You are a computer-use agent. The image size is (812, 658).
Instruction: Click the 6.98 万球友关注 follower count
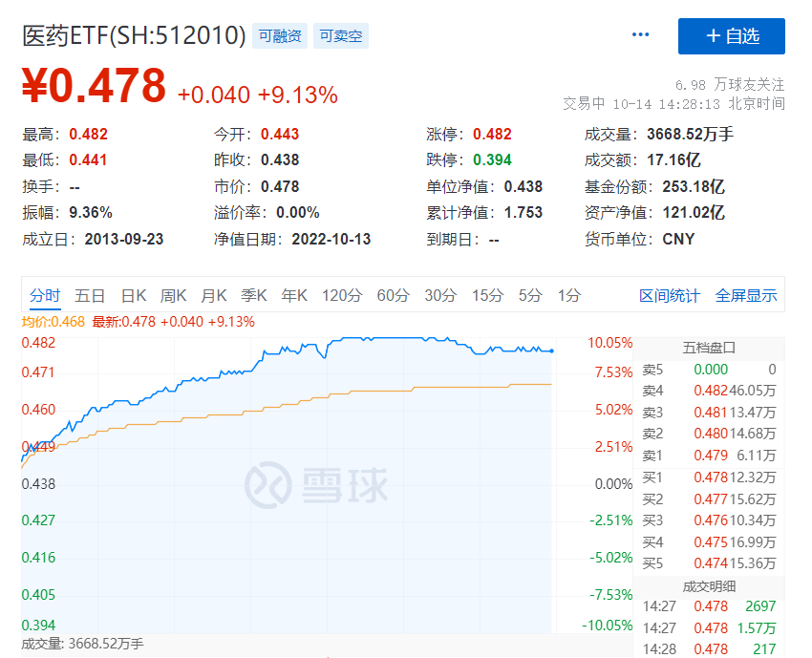(x=730, y=84)
